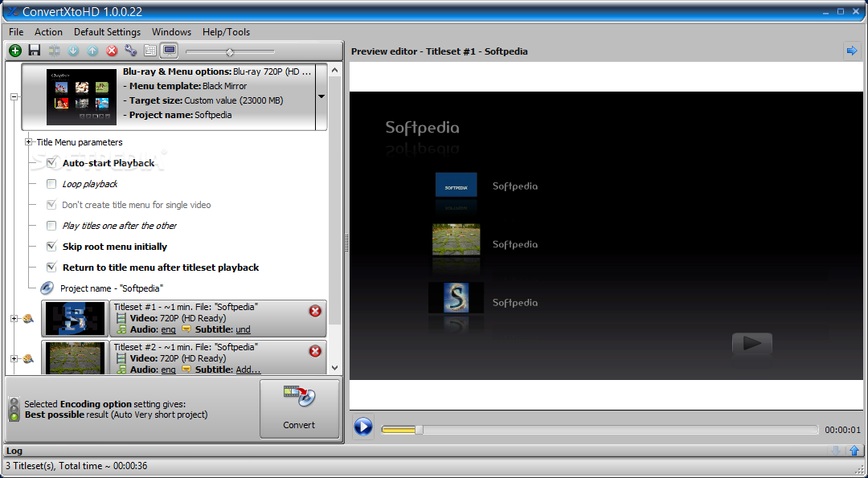
Task: Uncheck Auto-start Playback
Action: [51, 162]
